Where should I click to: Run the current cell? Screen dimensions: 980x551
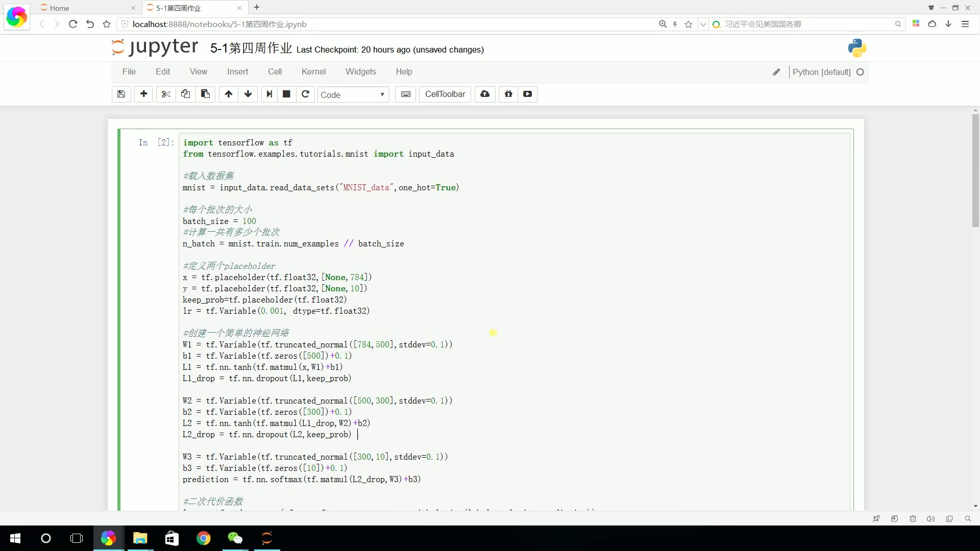[x=269, y=94]
